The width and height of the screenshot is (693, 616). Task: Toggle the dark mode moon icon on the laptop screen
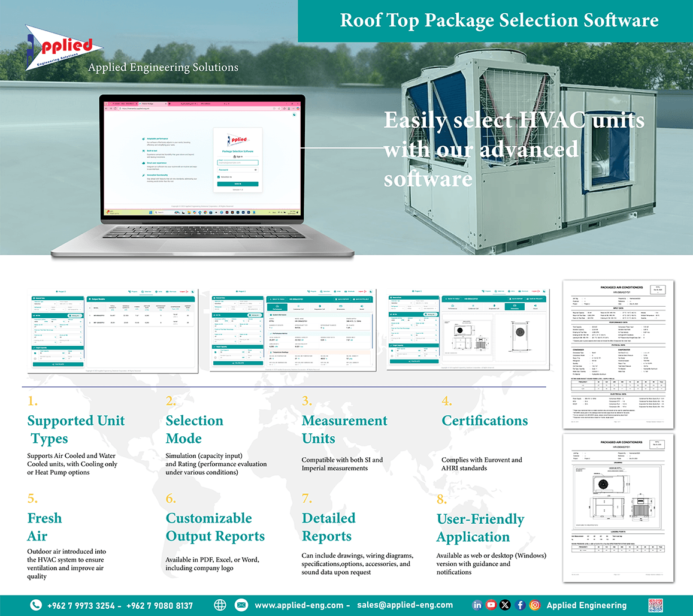click(295, 114)
